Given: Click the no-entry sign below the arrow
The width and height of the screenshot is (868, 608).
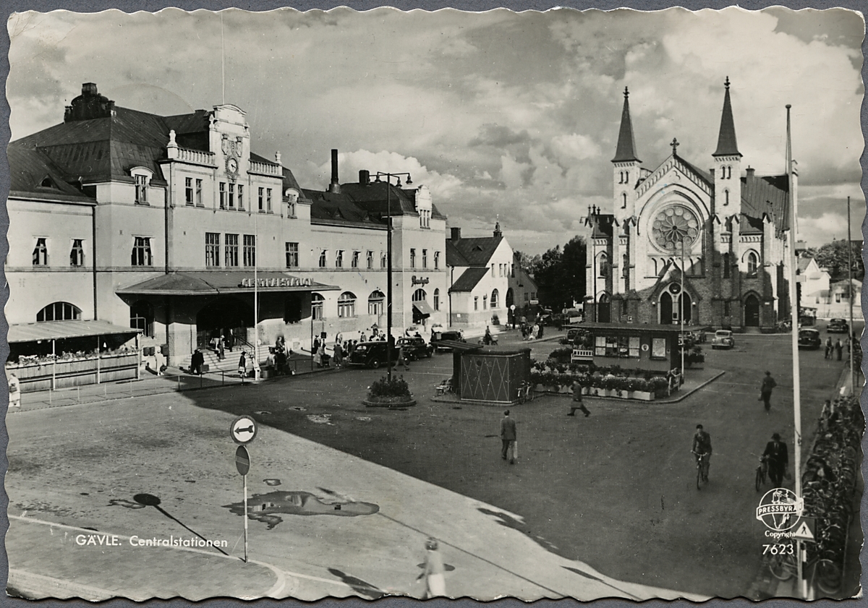Looking at the screenshot, I should tap(242, 460).
